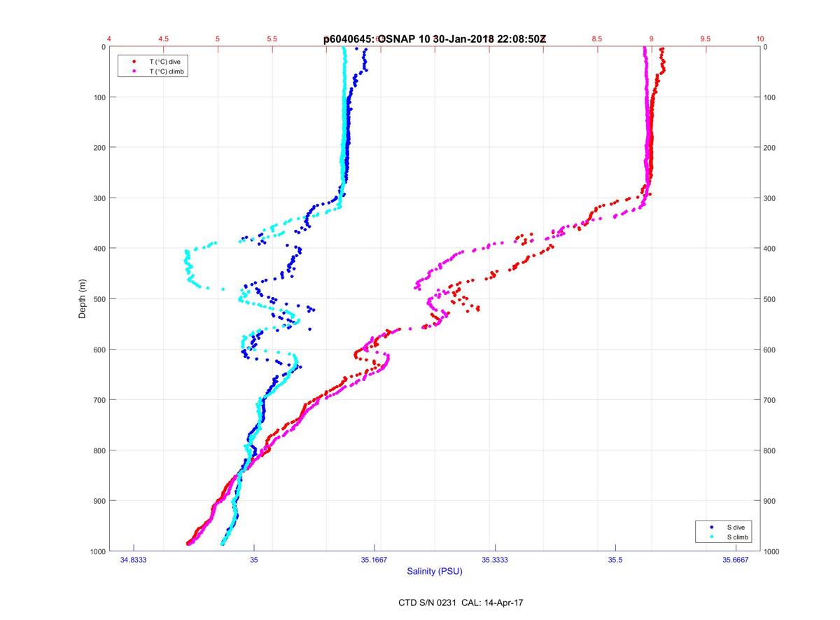Viewport: 840px width, 620px height.
Task: Click depth tick 500 on the right axis
Action: [770, 299]
